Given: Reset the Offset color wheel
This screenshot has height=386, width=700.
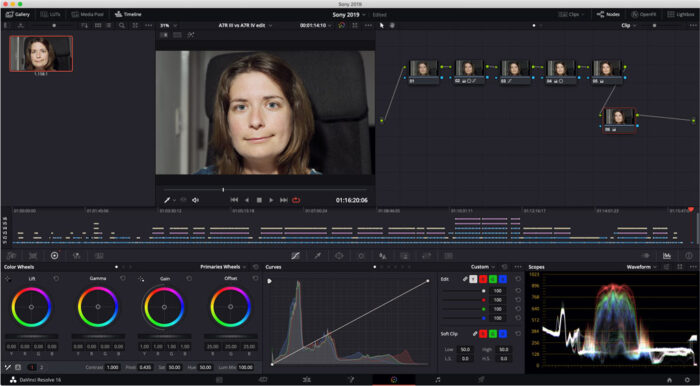Looking at the screenshot, I should point(255,278).
